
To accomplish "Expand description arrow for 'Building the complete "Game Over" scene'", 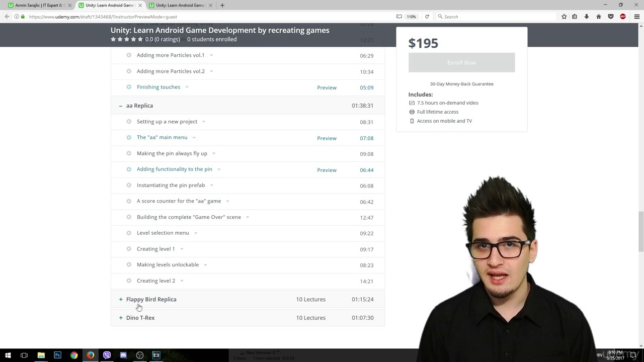I will coord(248,217).
